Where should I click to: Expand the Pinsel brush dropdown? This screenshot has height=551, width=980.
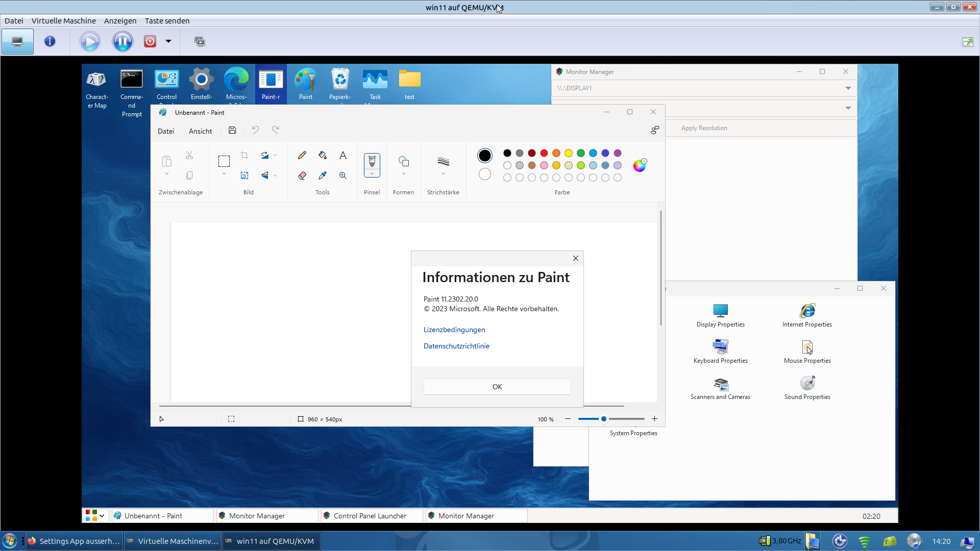tap(372, 174)
